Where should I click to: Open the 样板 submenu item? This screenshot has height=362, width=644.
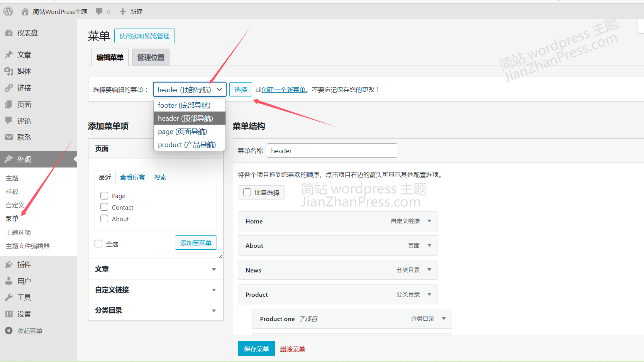[12, 191]
